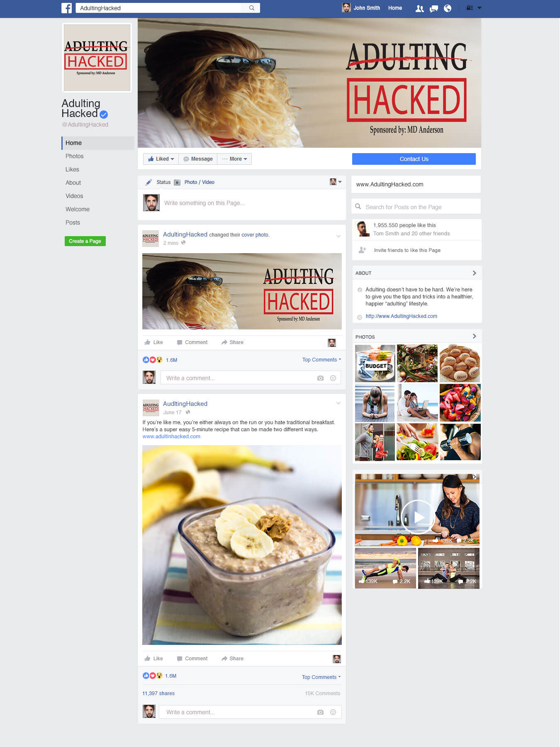560x747 pixels.
Task: Expand the Top Comments dropdown on cover photo post
Action: (321, 360)
